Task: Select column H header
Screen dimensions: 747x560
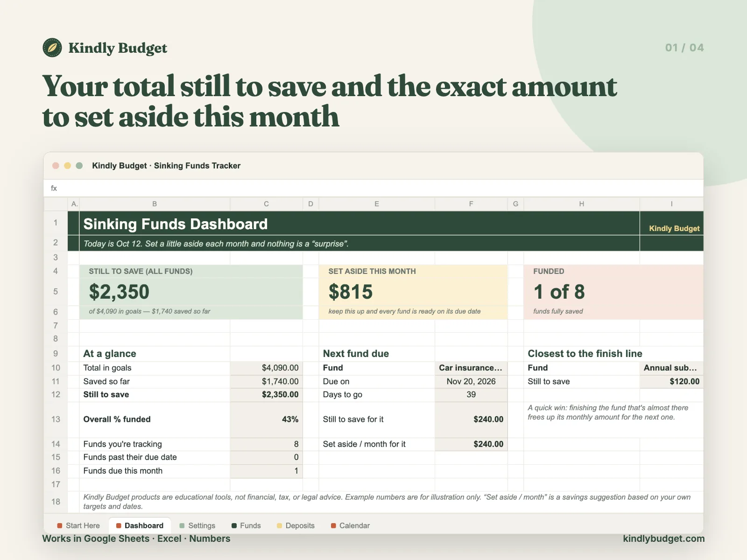Action: [x=582, y=204]
